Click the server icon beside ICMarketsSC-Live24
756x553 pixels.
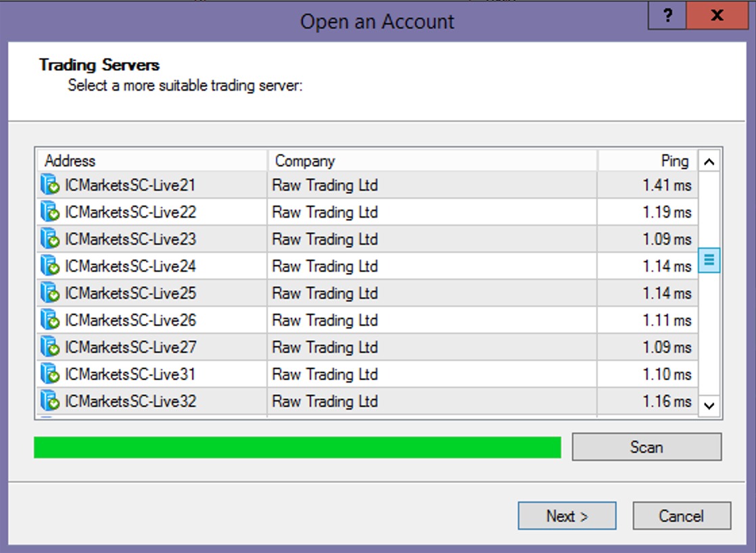click(49, 266)
